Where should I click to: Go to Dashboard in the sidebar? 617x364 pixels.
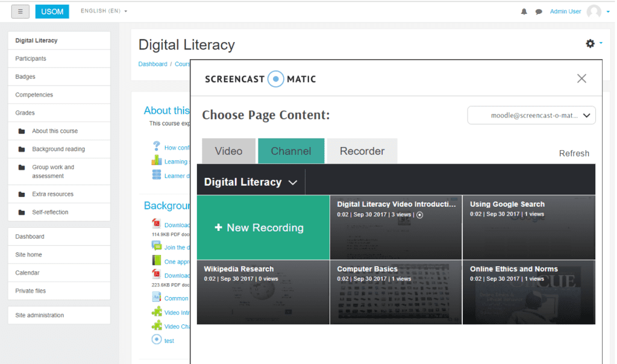(x=59, y=236)
